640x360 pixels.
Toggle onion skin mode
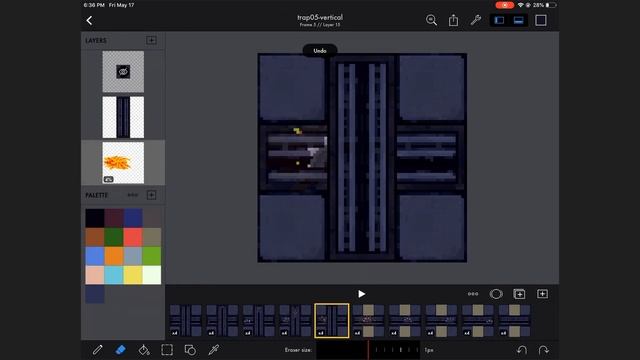(496, 294)
